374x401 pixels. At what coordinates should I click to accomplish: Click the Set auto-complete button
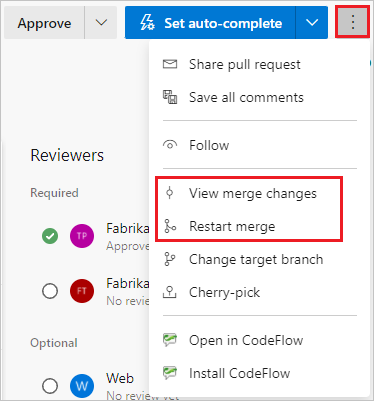[x=210, y=22]
